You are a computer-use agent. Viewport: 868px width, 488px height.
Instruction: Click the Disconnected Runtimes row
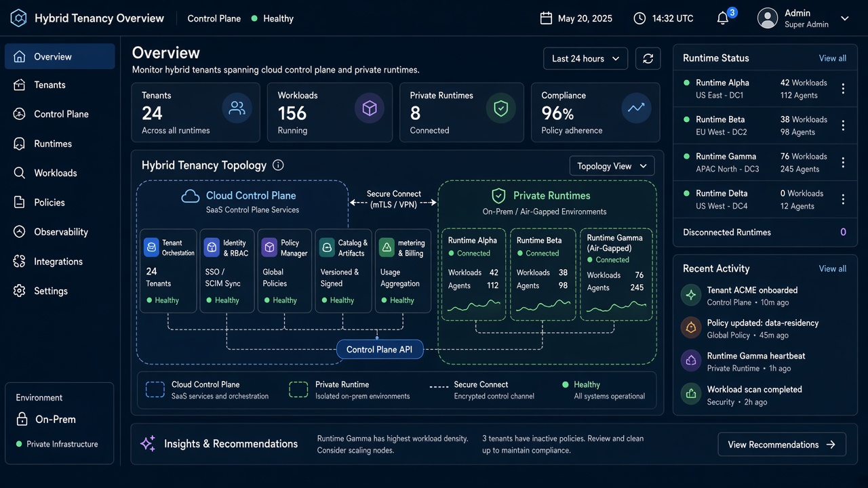pos(764,232)
